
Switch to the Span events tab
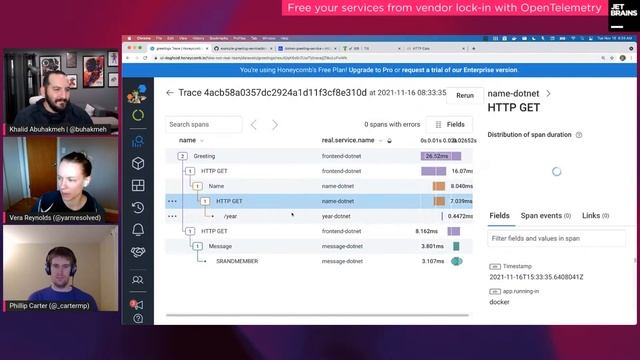pyautogui.click(x=546, y=216)
